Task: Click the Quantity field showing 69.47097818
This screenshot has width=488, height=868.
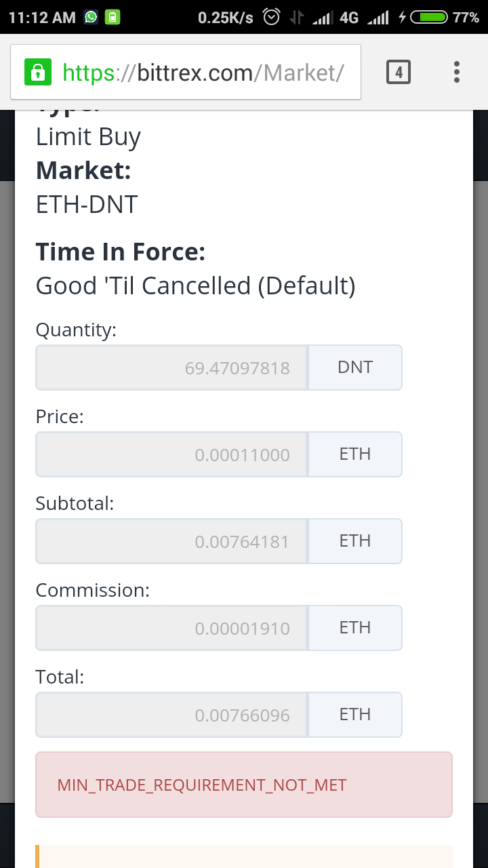Action: (172, 368)
